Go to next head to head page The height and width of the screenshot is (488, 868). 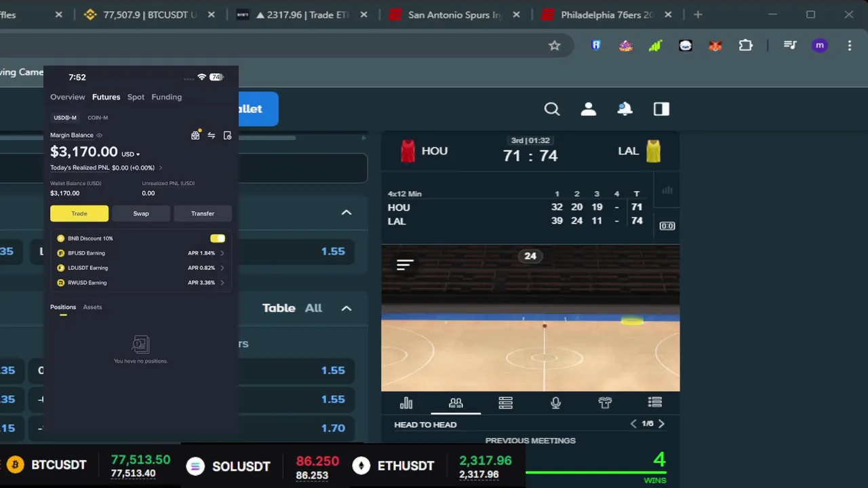pos(661,424)
